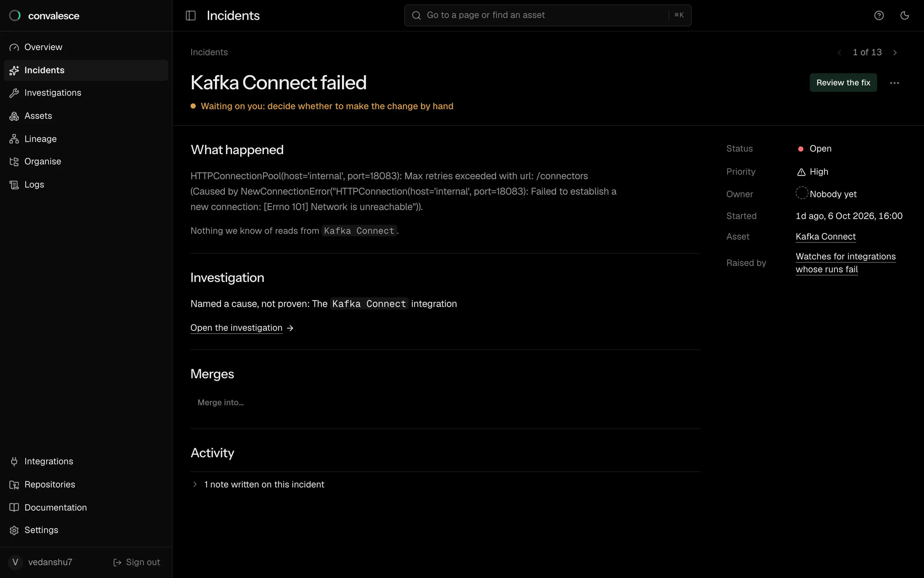
Task: Click the Documentation book icon
Action: click(x=14, y=507)
